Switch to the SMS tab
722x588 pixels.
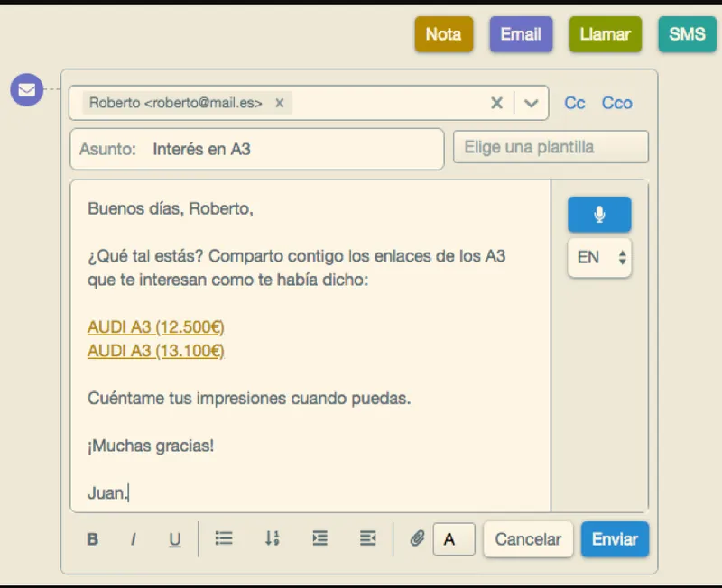click(x=687, y=34)
